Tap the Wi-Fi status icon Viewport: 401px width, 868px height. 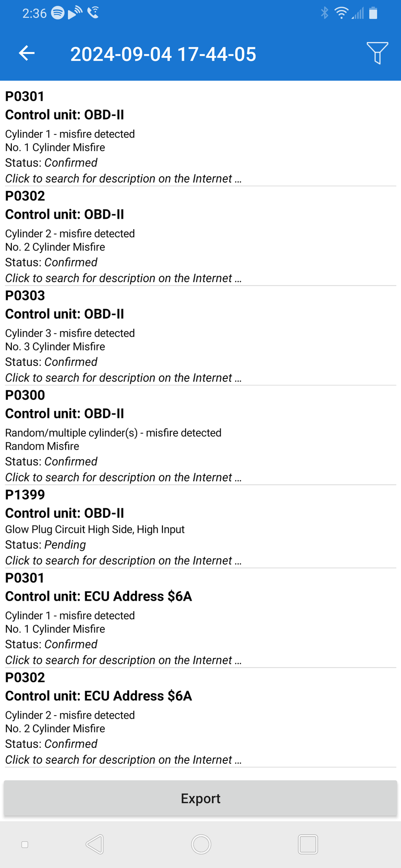[x=341, y=13]
